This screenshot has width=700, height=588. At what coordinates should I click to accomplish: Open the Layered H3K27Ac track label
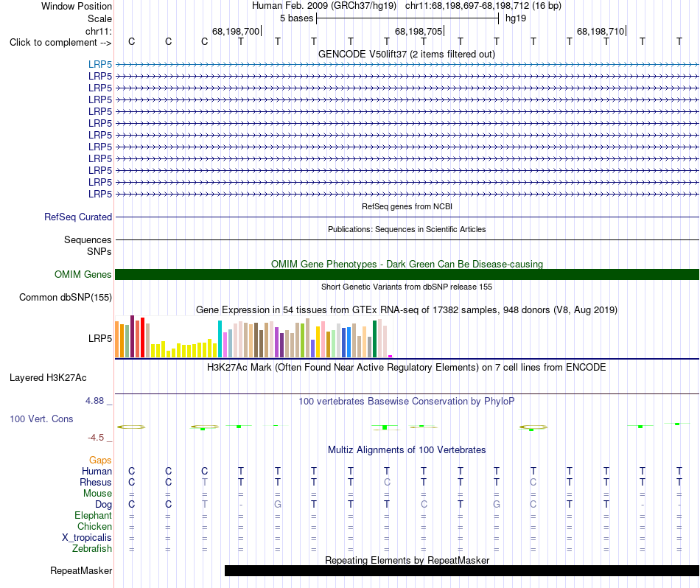pyautogui.click(x=48, y=378)
